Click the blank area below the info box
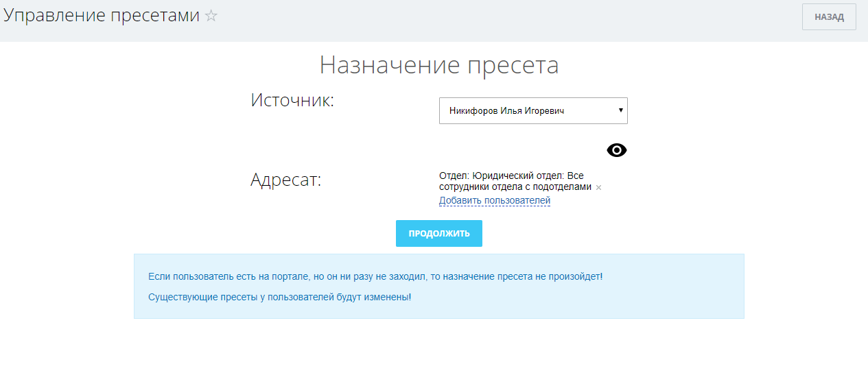 [438, 353]
